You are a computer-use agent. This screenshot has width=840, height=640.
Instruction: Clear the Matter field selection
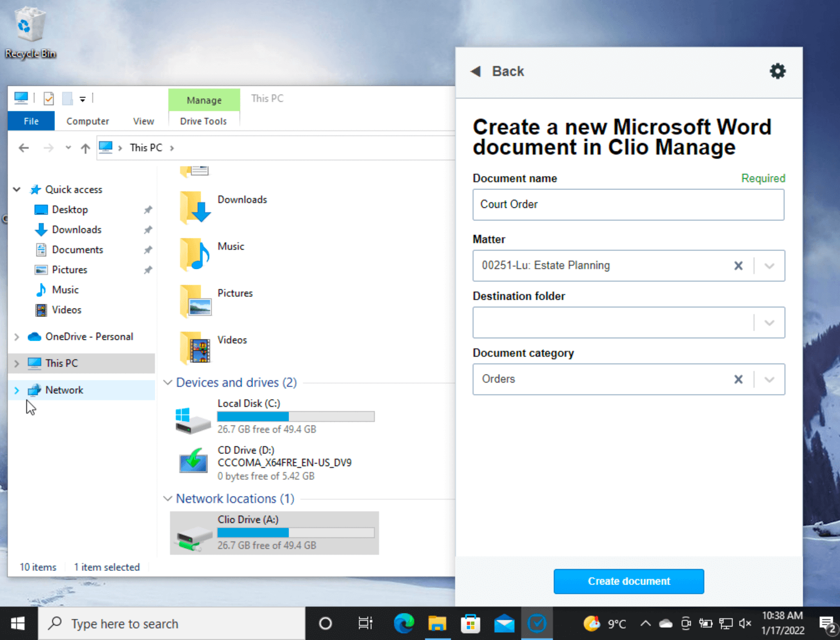tap(738, 266)
